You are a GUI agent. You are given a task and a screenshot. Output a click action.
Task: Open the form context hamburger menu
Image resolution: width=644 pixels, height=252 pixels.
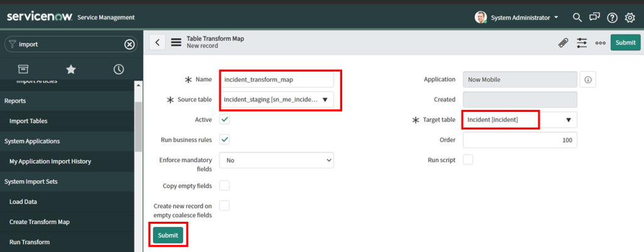176,43
